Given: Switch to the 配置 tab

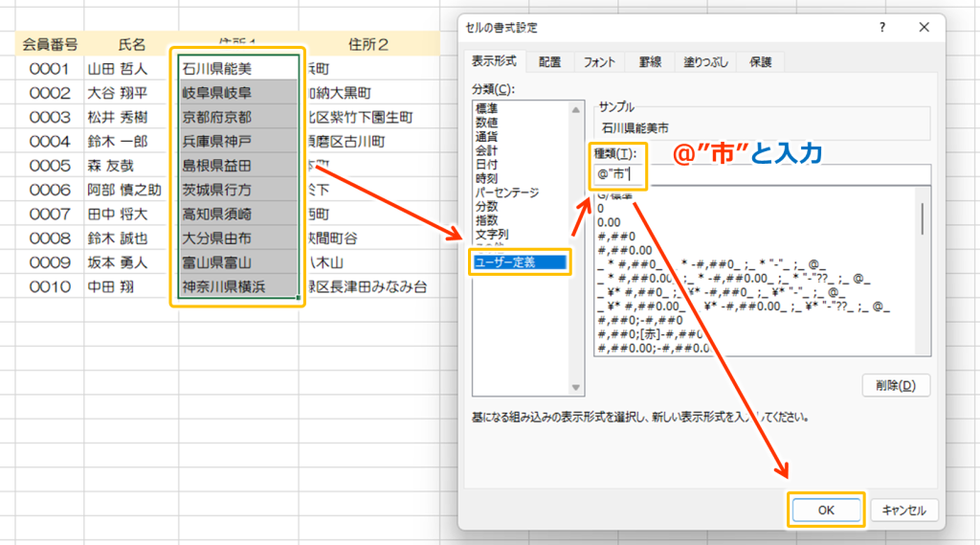Looking at the screenshot, I should point(549,62).
